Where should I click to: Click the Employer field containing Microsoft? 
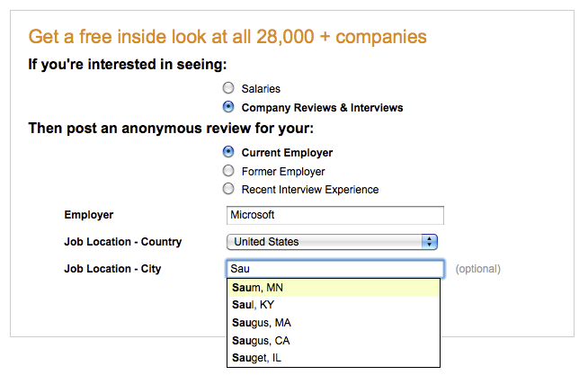pos(334,215)
